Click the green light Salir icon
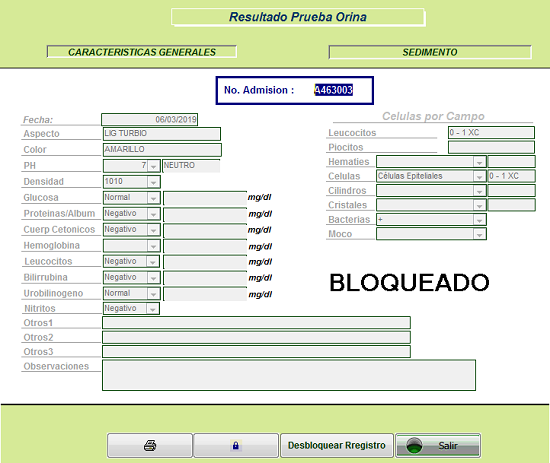Image resolution: width=550 pixels, height=463 pixels. pos(414,445)
